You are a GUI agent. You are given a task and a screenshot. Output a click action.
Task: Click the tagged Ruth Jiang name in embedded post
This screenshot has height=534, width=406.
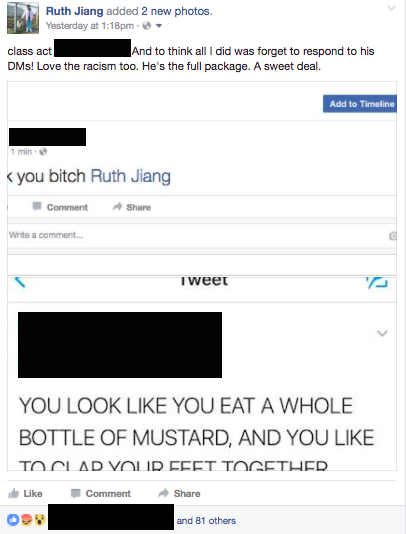(130, 176)
